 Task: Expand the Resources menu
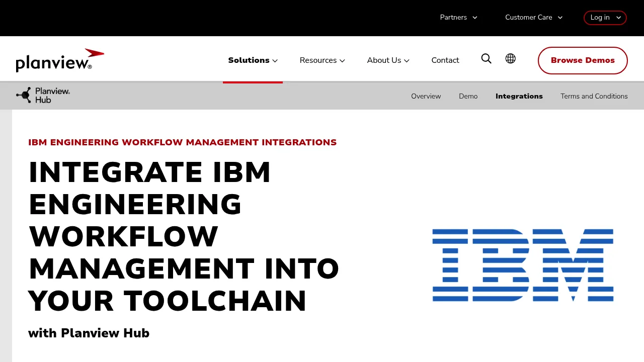(323, 60)
